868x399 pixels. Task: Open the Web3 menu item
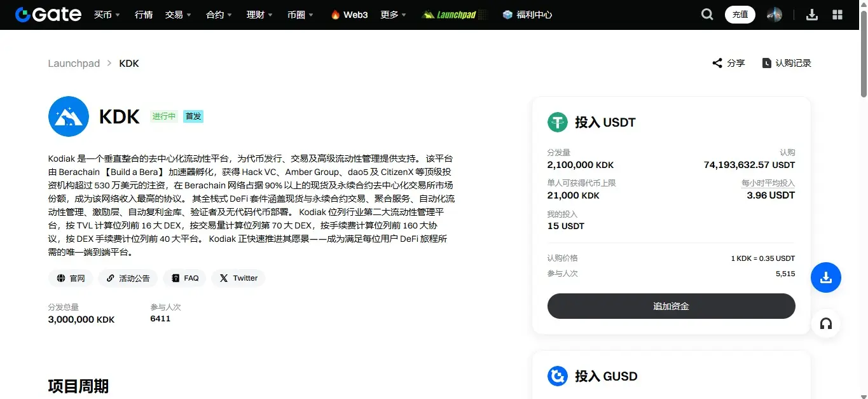[x=349, y=14]
